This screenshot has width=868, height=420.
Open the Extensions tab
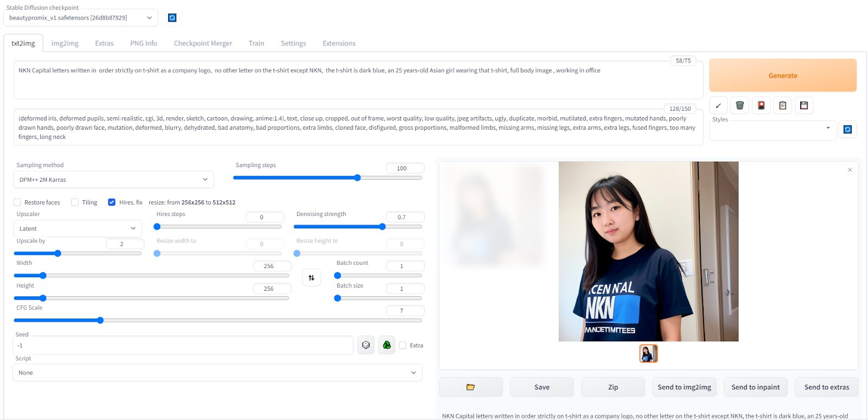tap(339, 43)
